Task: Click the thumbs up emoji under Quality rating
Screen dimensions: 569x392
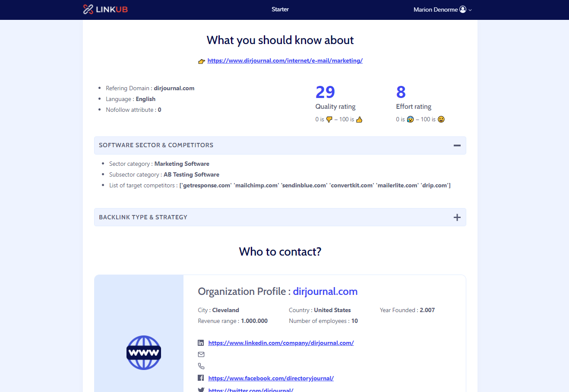Action: tap(359, 120)
